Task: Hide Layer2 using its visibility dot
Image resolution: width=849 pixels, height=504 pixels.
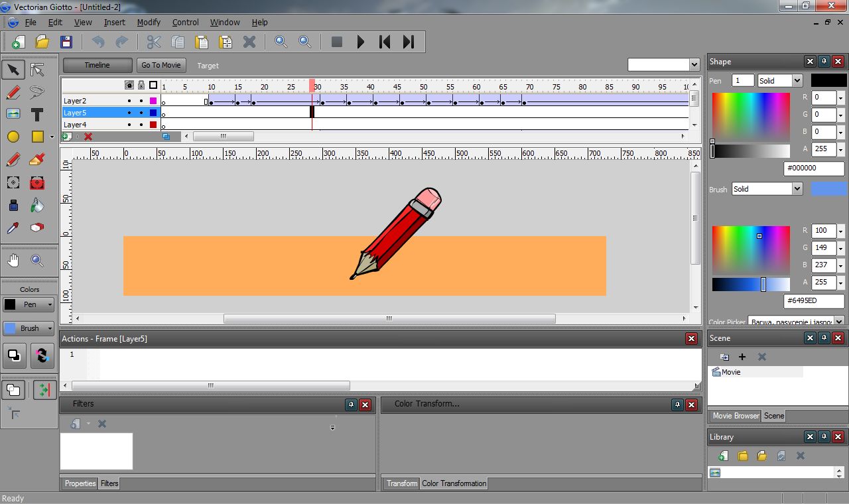Action: 129,101
